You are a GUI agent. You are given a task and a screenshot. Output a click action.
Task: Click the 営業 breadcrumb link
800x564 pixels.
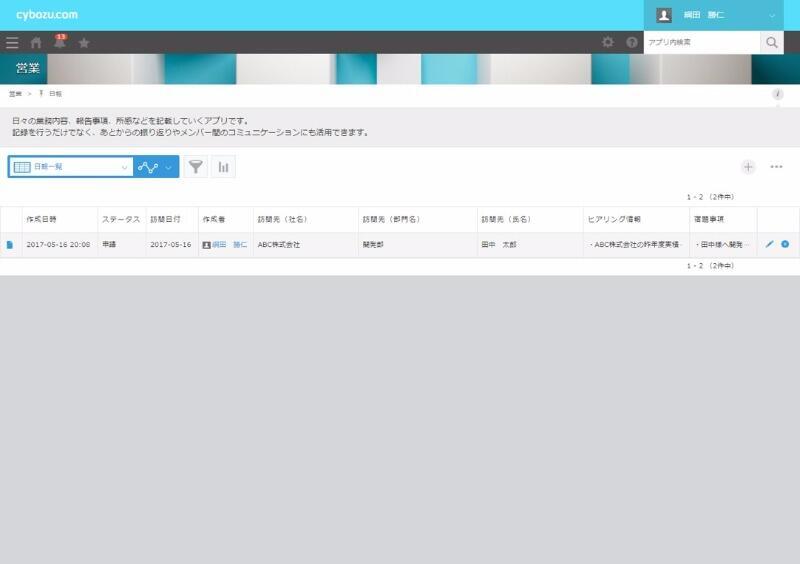point(15,93)
